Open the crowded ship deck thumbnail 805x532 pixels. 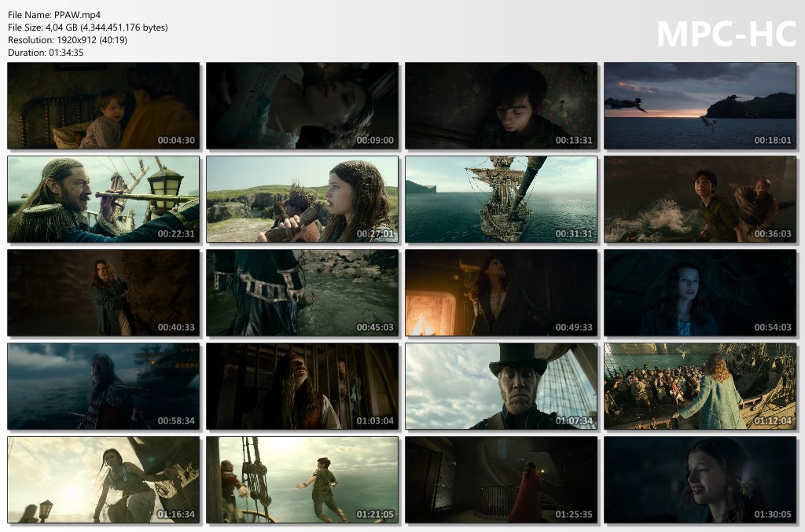[700, 387]
